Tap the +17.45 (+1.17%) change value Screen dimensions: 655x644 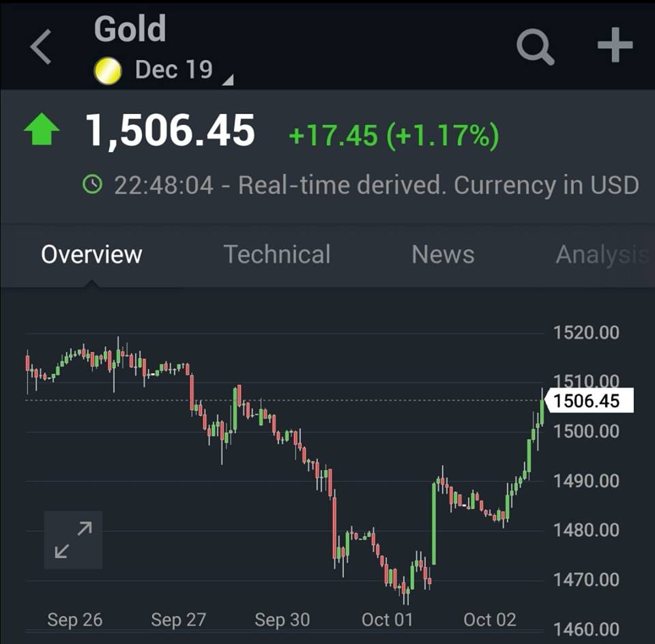pyautogui.click(x=394, y=135)
